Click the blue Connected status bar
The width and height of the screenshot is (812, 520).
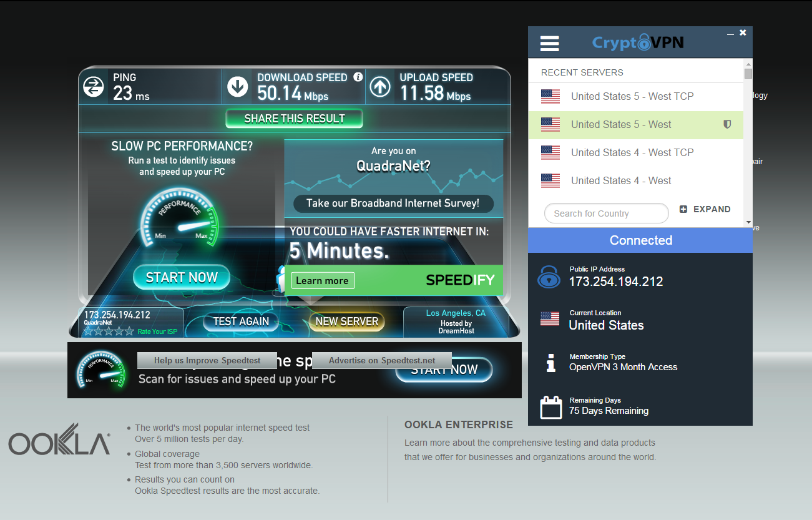pyautogui.click(x=640, y=240)
